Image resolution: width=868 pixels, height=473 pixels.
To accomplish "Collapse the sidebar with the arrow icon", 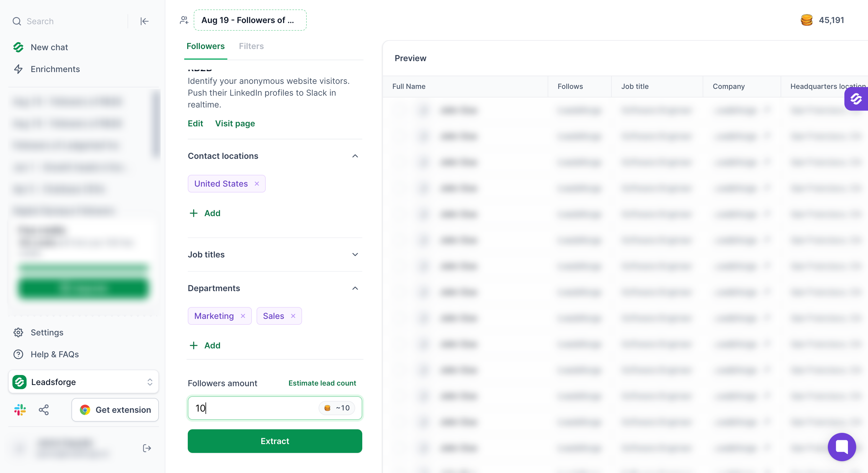I will [144, 21].
